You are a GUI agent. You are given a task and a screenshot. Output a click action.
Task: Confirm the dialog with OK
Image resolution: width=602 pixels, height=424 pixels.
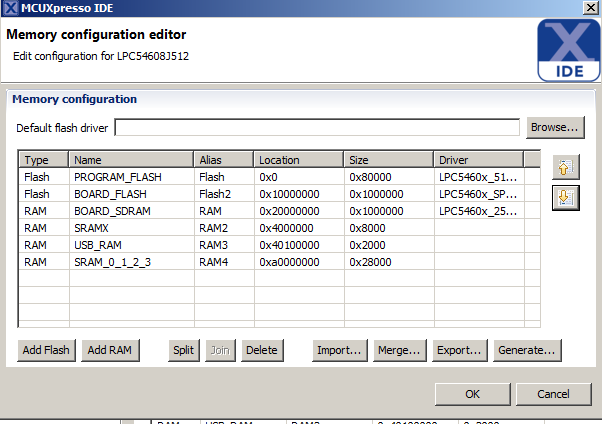pyautogui.click(x=473, y=394)
